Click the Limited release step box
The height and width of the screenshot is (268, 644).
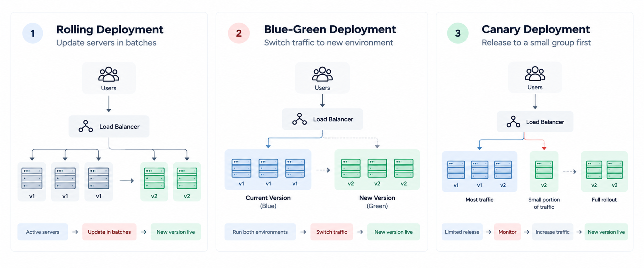[x=462, y=232]
